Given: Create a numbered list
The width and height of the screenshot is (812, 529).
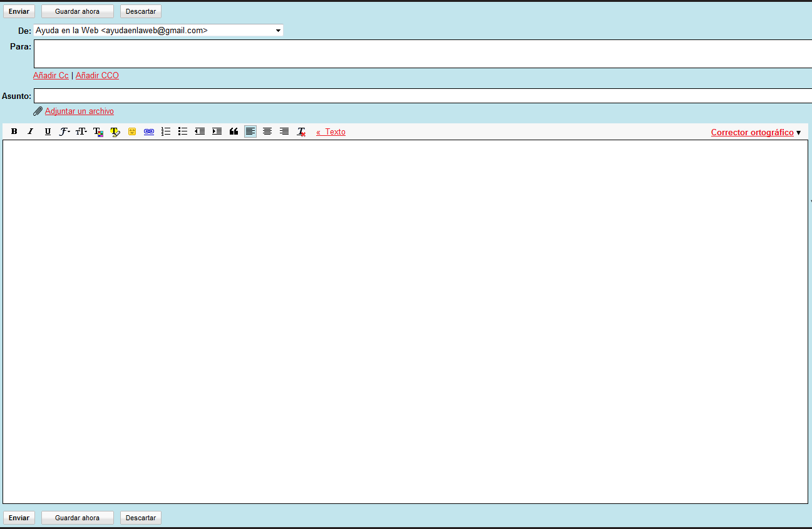Looking at the screenshot, I should click(166, 131).
